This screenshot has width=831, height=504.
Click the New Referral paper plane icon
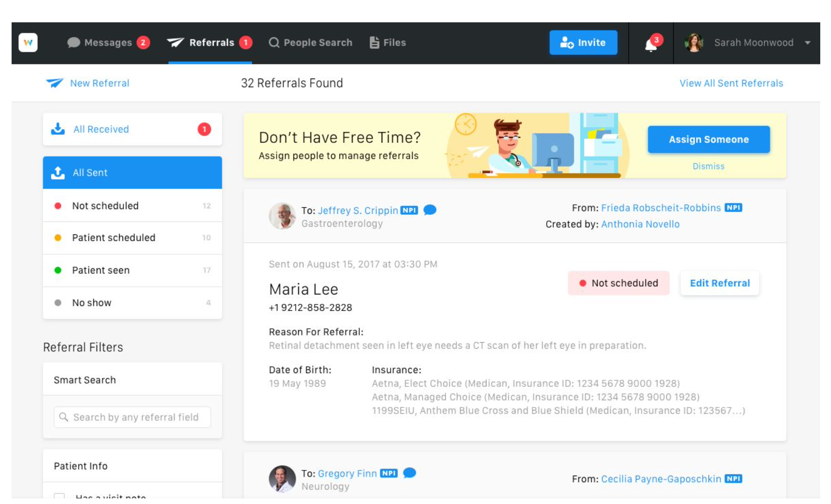click(55, 83)
